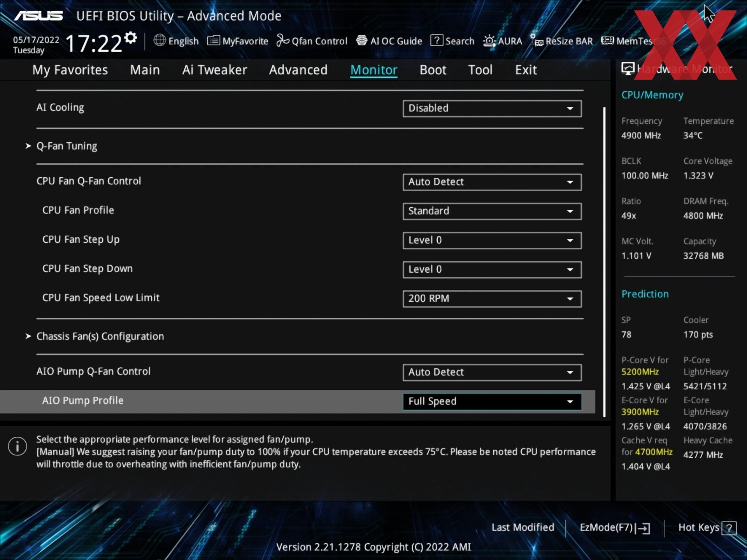The width and height of the screenshot is (747, 560).
Task: Click the CPU Fan Profile label
Action: coord(78,210)
